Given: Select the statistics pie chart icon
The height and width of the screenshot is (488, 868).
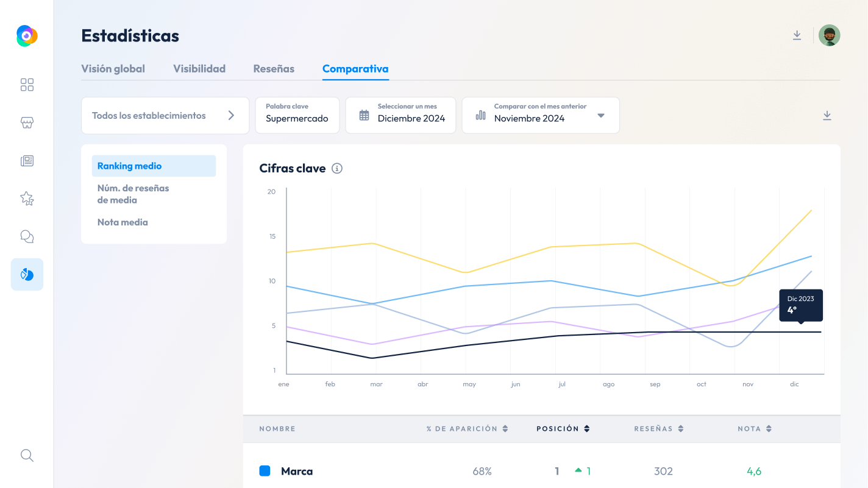Looking at the screenshot, I should [27, 274].
